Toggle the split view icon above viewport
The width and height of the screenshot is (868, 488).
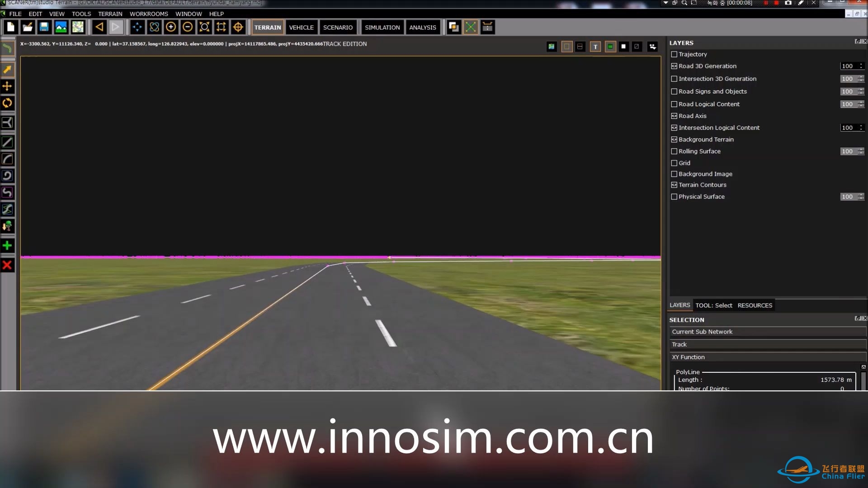click(x=580, y=47)
